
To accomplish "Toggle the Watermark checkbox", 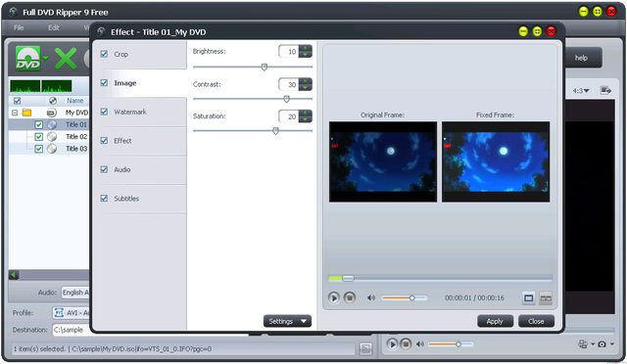I will 105,112.
